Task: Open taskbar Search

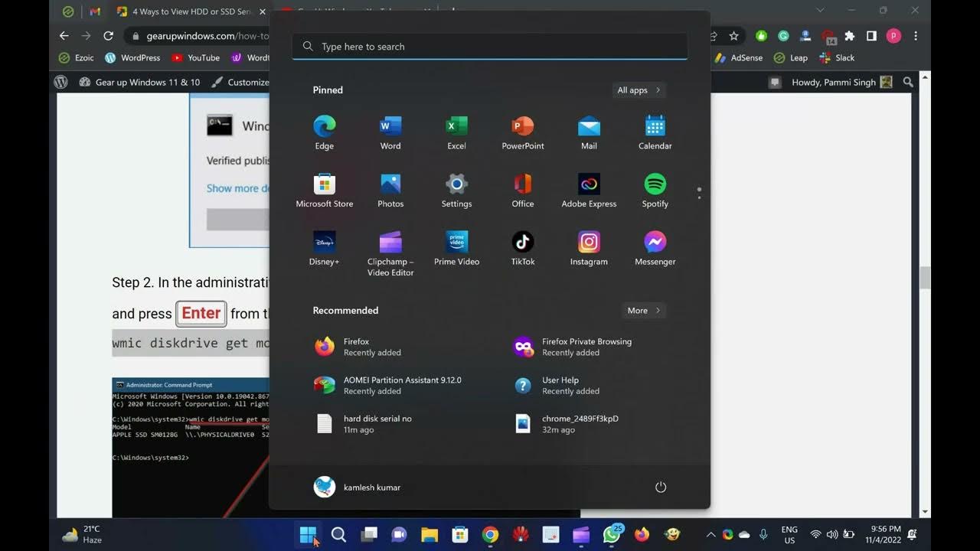Action: [x=338, y=534]
